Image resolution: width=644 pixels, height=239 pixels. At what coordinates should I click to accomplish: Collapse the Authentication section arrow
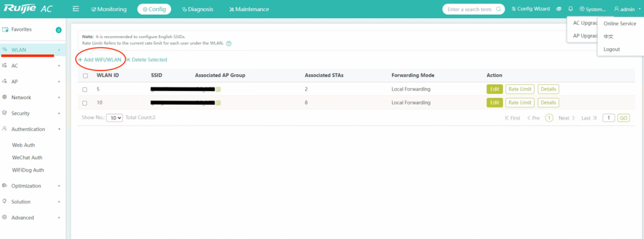59,129
